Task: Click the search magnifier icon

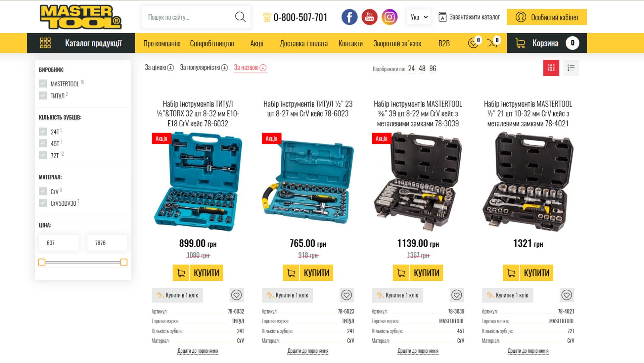Action: [x=240, y=17]
